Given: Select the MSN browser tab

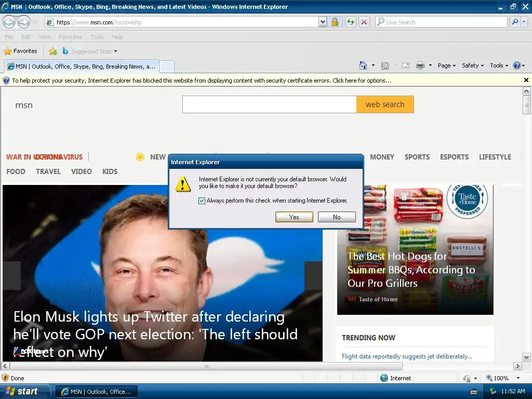Looking at the screenshot, I should click(x=82, y=66).
